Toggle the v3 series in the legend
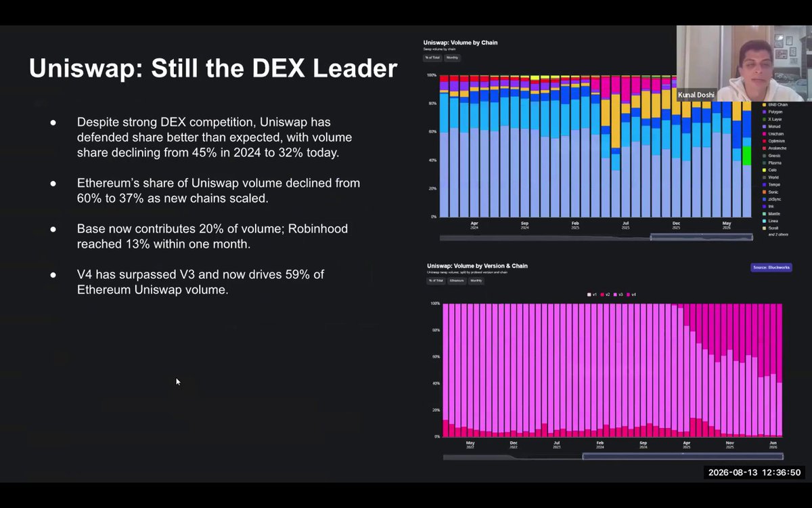 click(618, 295)
